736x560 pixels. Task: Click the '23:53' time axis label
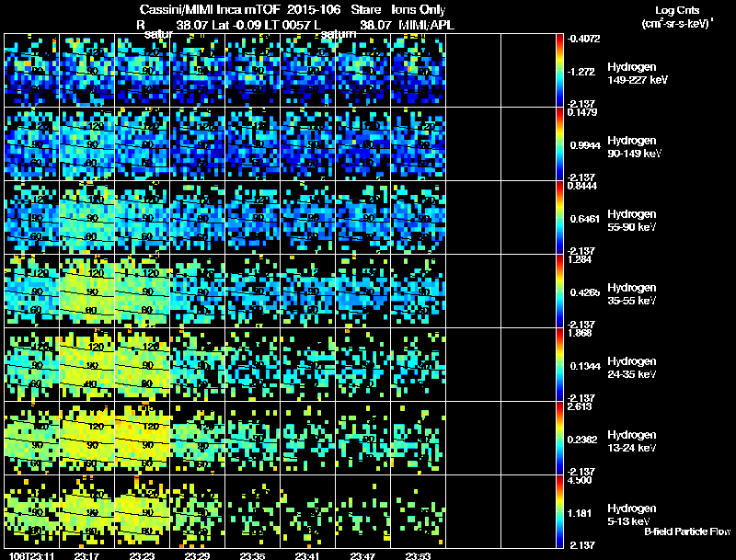coord(418,556)
